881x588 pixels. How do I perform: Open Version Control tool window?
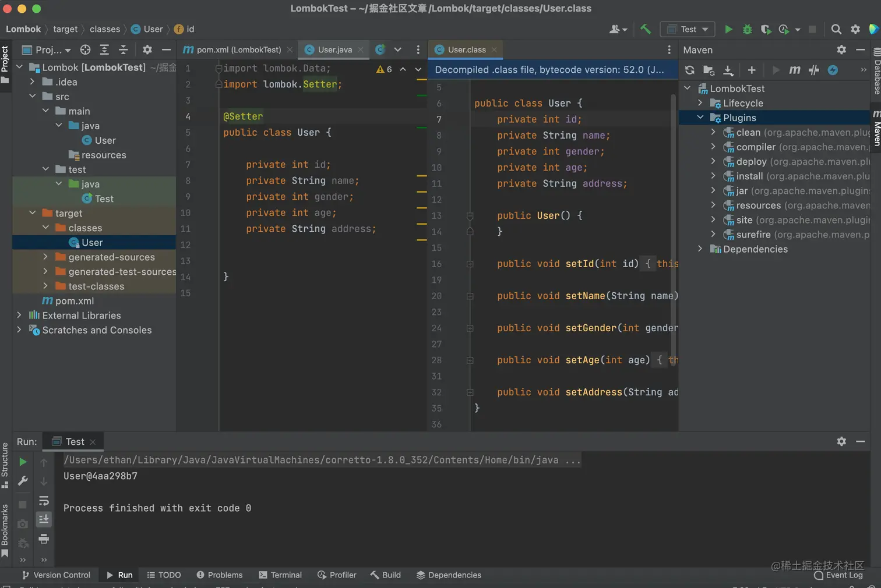56,575
